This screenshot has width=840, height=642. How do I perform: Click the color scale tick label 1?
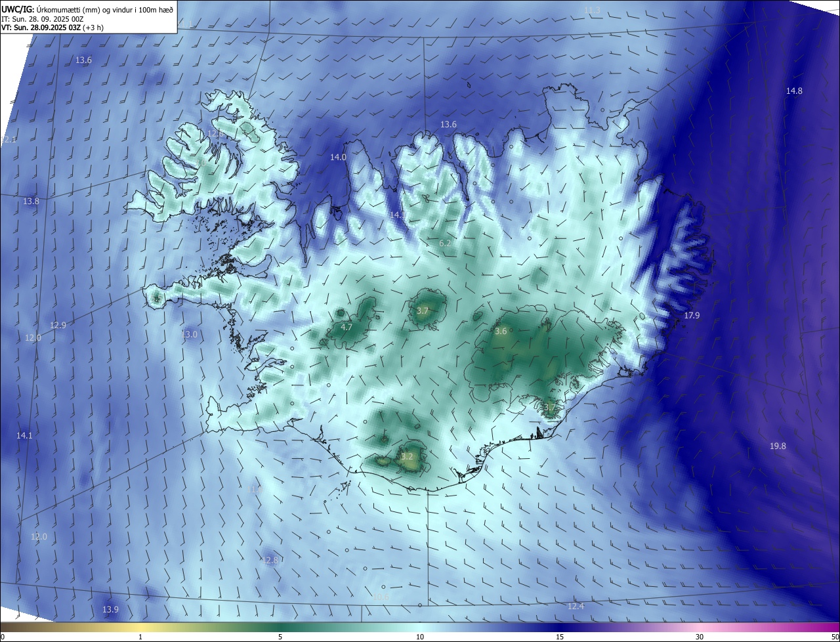click(x=140, y=637)
